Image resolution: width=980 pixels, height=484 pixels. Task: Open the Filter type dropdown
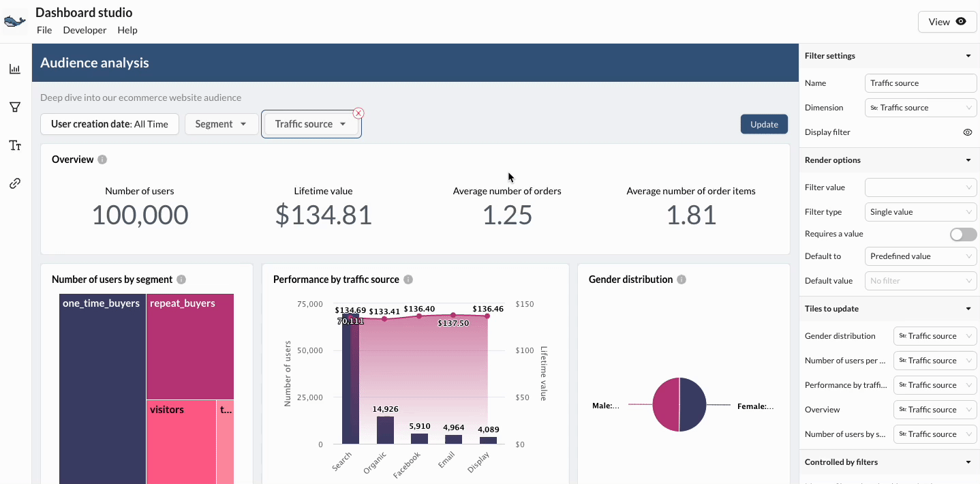(x=920, y=212)
